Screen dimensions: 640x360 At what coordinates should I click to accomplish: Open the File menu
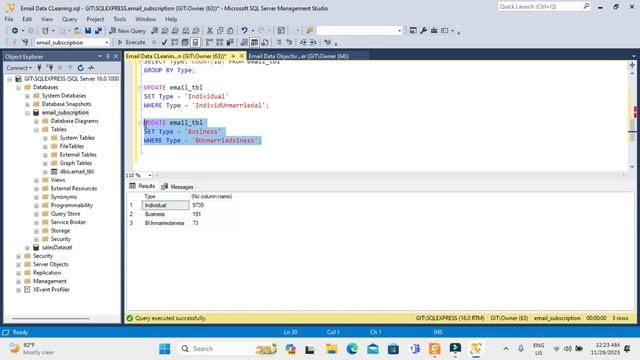(x=9, y=19)
